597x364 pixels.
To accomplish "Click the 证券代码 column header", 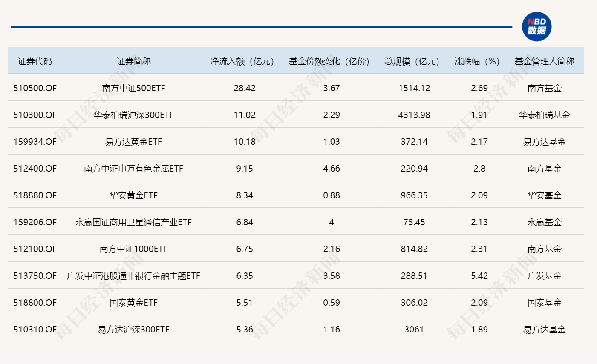I will [x=35, y=61].
